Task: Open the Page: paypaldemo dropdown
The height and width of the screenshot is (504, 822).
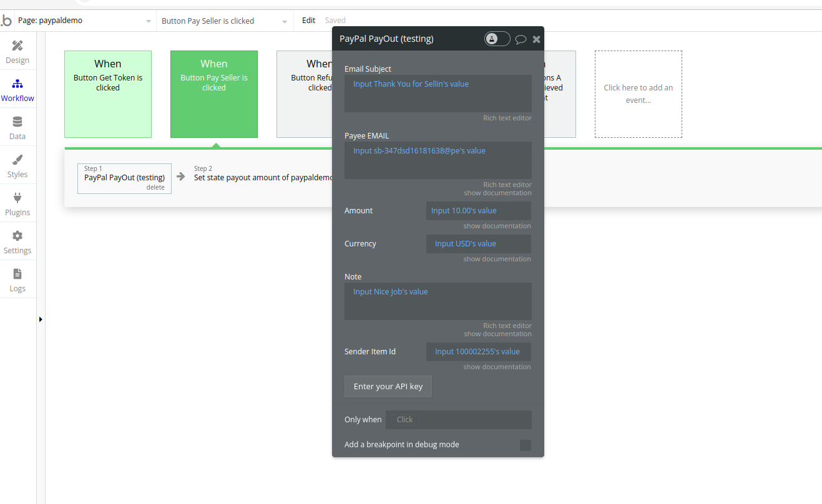Action: pyautogui.click(x=84, y=21)
